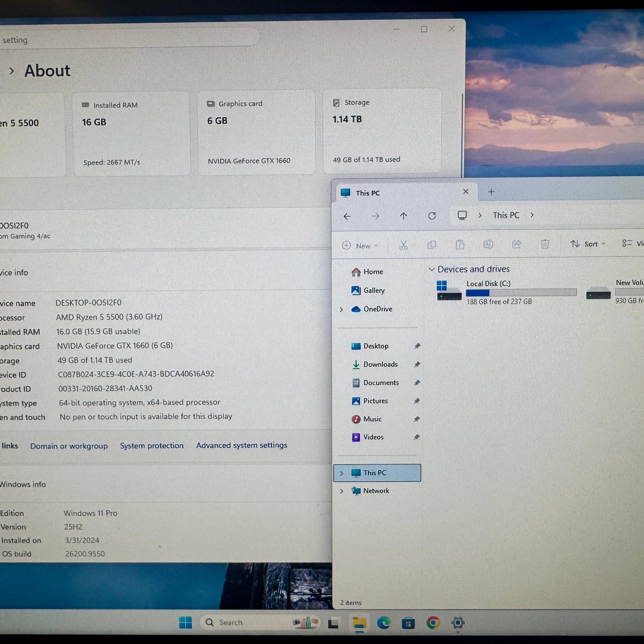
Task: Unpin Desktop using its pin icon
Action: [417, 346]
